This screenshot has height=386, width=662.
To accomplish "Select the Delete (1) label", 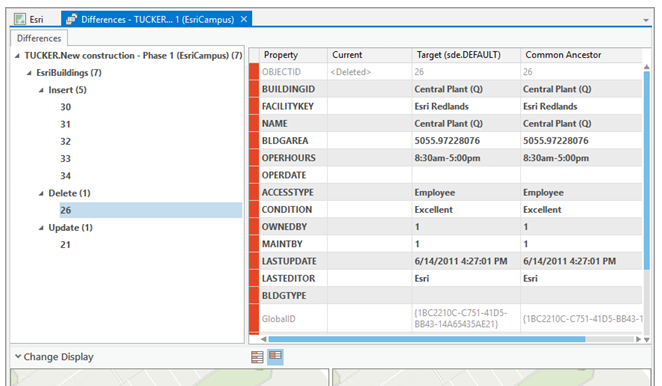I will [x=69, y=193].
